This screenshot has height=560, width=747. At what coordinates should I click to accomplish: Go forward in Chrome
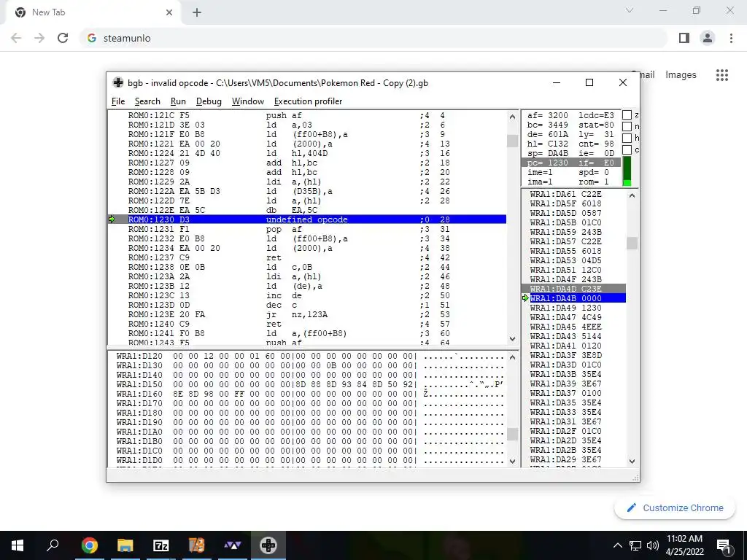point(39,38)
